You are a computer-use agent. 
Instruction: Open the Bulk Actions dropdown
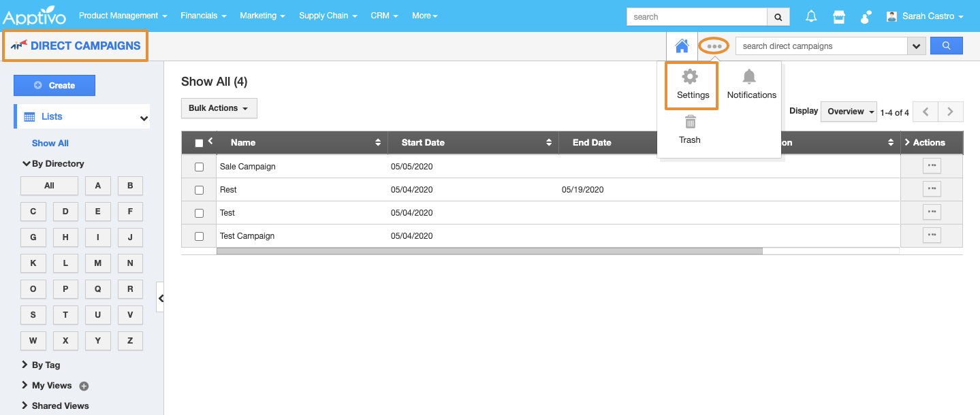219,108
